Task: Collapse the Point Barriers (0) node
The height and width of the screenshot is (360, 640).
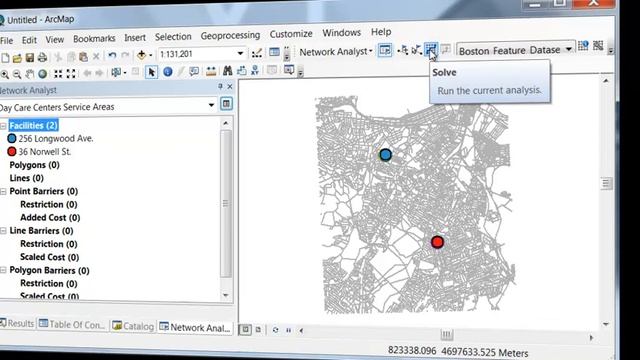Action: (x=3, y=191)
